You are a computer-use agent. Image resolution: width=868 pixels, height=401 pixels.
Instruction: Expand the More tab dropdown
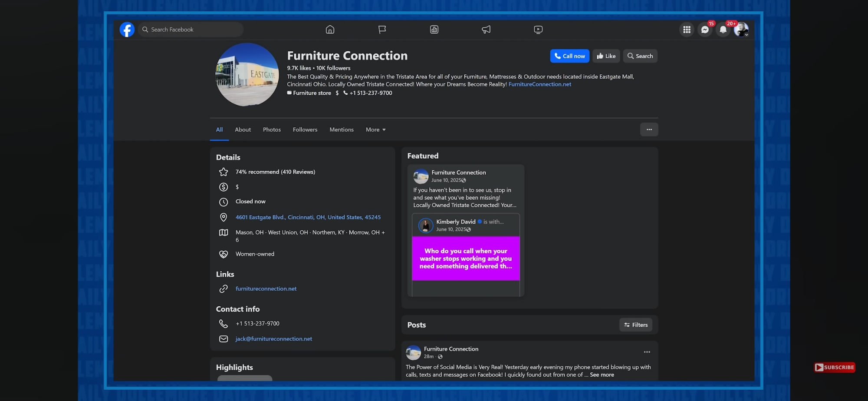tap(375, 129)
